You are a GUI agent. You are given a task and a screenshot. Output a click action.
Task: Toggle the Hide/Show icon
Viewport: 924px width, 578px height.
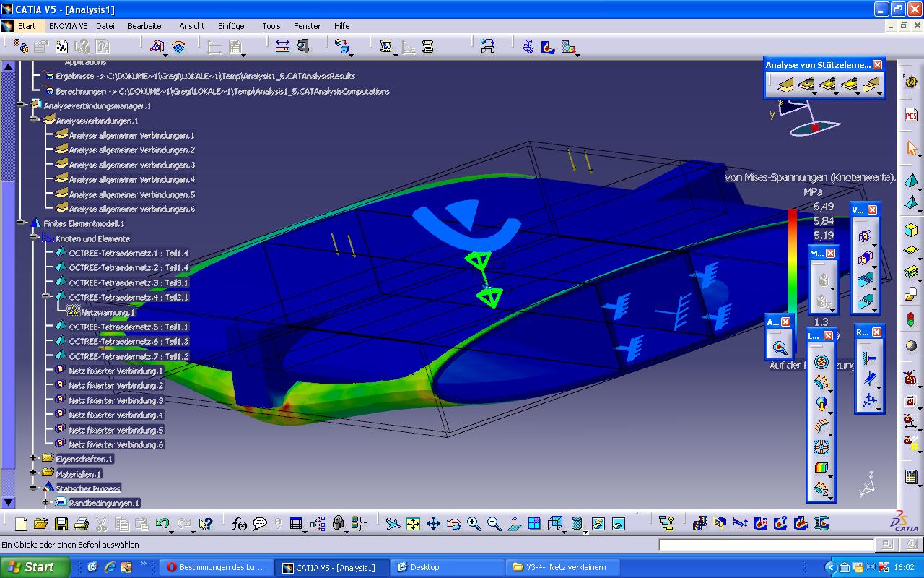[x=598, y=524]
